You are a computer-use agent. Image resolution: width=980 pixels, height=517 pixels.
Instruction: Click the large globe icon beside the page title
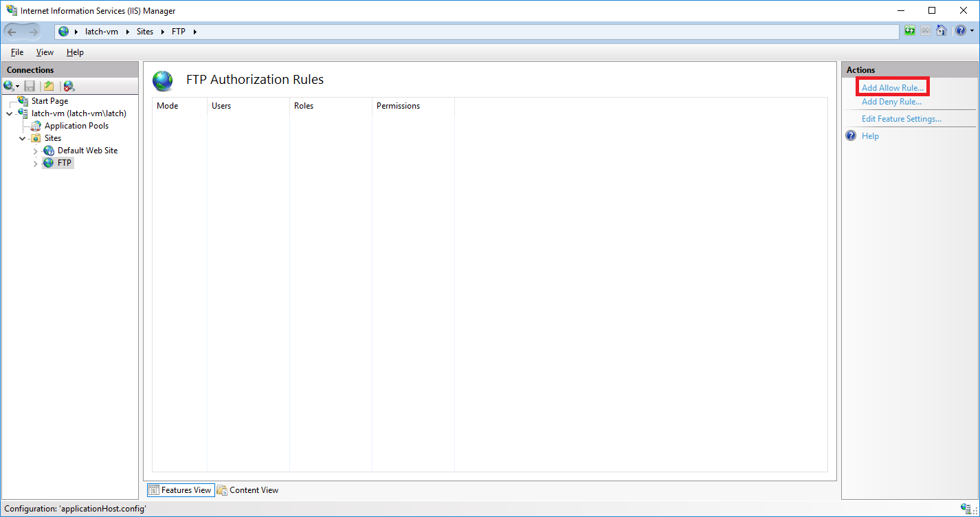pos(163,81)
